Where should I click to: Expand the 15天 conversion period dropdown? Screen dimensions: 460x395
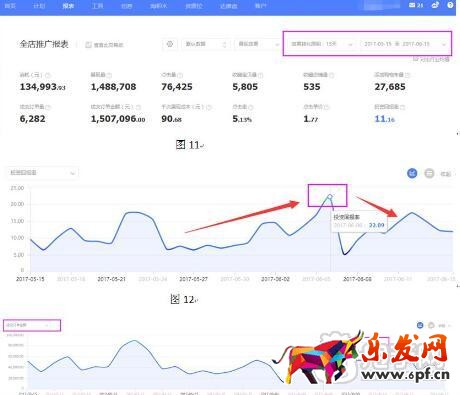point(321,44)
